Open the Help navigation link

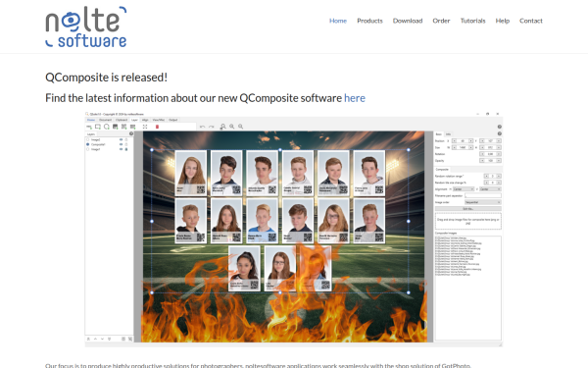point(502,21)
